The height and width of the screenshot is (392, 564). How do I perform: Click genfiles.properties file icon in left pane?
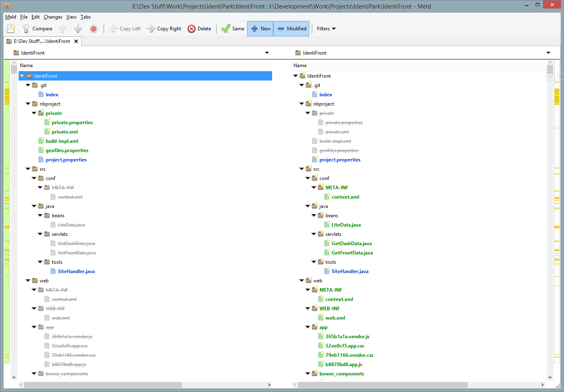[x=41, y=150]
